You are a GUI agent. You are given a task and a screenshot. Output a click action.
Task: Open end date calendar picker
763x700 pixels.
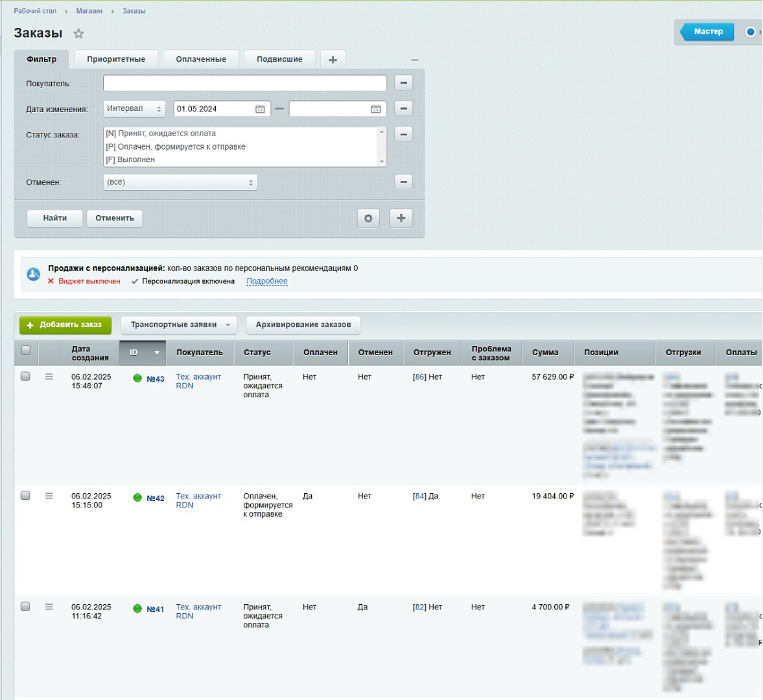(x=375, y=109)
